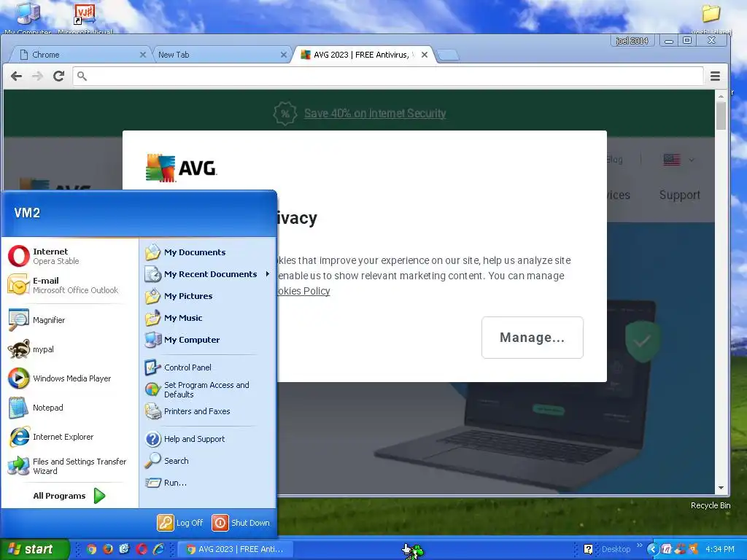
Task: Open Internet Explorer from Start menu
Action: click(69, 437)
